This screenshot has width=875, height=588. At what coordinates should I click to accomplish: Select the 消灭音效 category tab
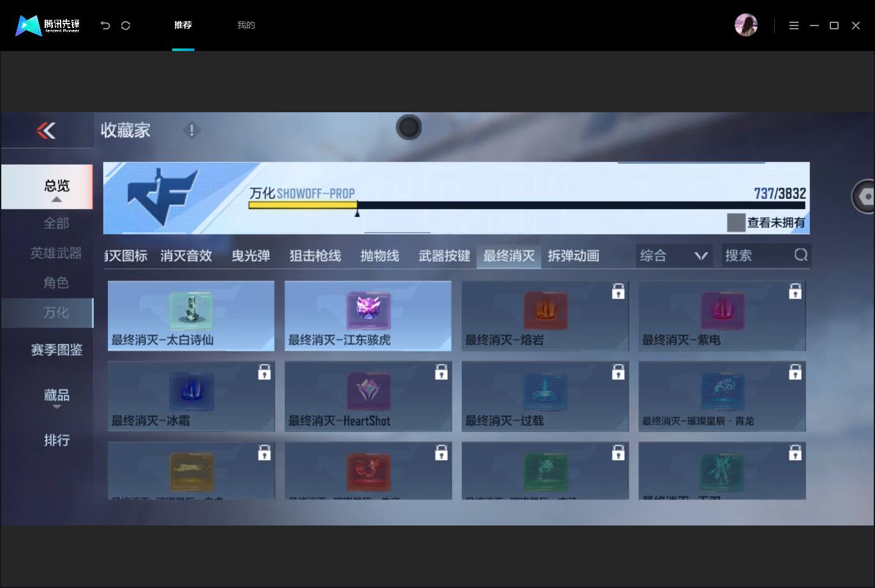pos(186,256)
